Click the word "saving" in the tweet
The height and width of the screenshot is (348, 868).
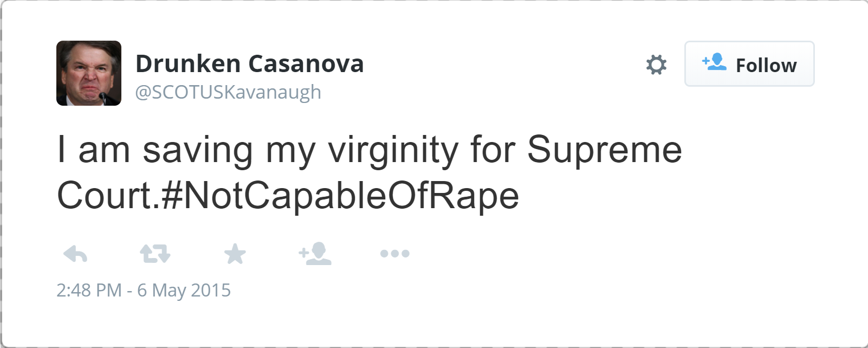(198, 150)
